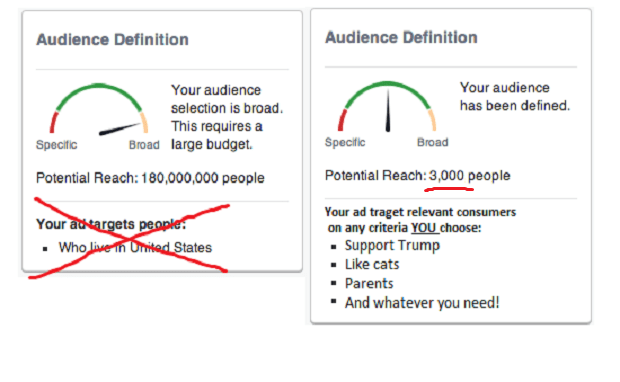The width and height of the screenshot is (620, 382).
Task: Click the left panel Audience Definition heading
Action: coord(112,40)
